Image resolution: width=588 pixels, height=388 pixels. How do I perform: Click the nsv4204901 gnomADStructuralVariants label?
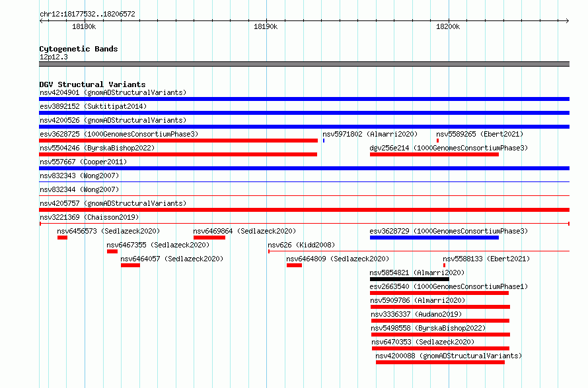point(113,92)
